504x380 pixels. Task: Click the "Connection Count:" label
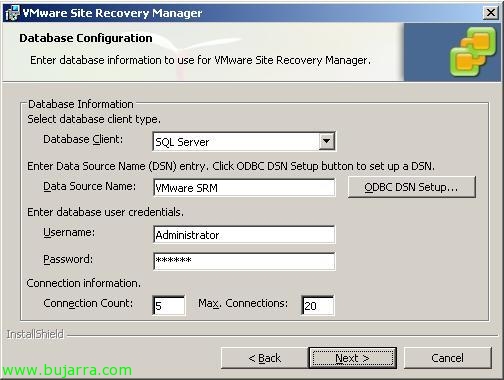(x=88, y=303)
